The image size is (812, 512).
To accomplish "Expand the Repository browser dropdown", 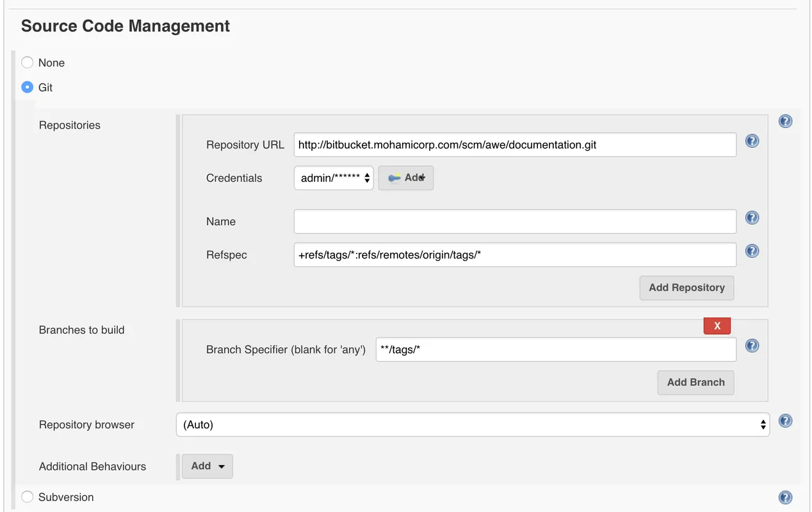I will click(x=473, y=425).
